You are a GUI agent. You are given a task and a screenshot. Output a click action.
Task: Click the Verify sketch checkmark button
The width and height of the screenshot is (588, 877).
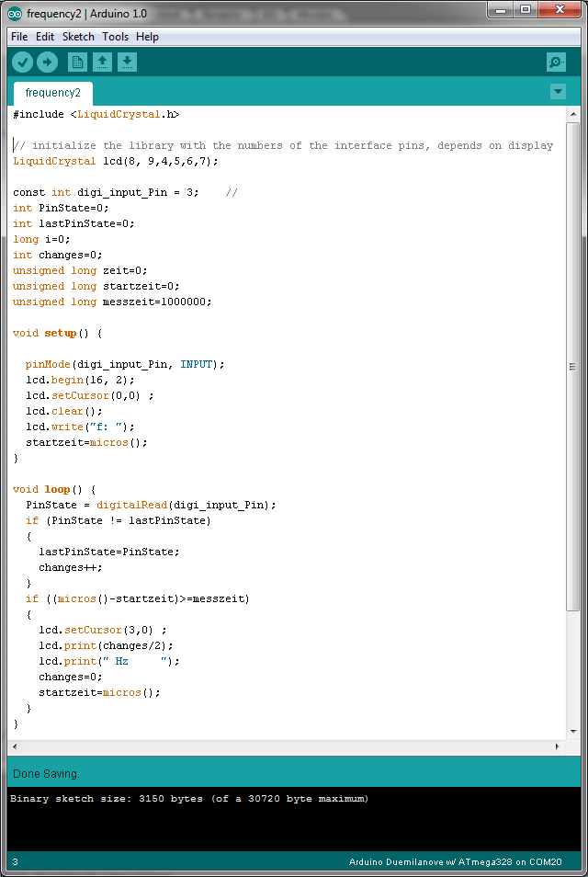(22, 63)
